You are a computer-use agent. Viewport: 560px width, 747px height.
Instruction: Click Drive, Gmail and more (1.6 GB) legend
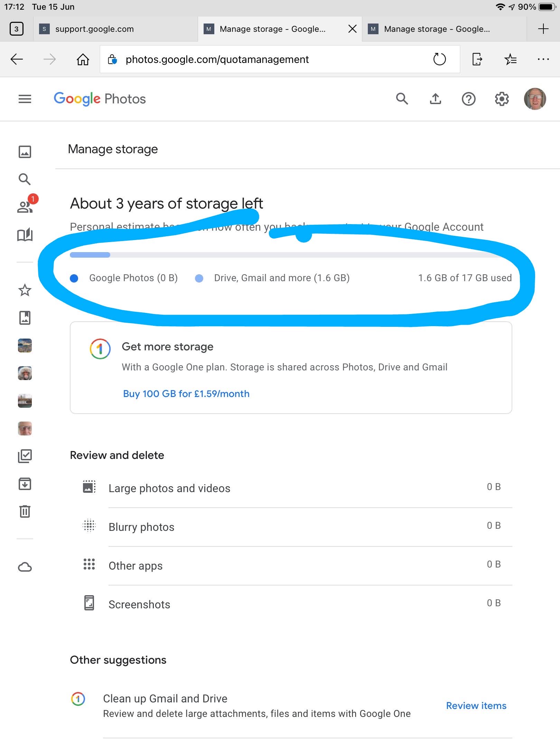click(272, 278)
